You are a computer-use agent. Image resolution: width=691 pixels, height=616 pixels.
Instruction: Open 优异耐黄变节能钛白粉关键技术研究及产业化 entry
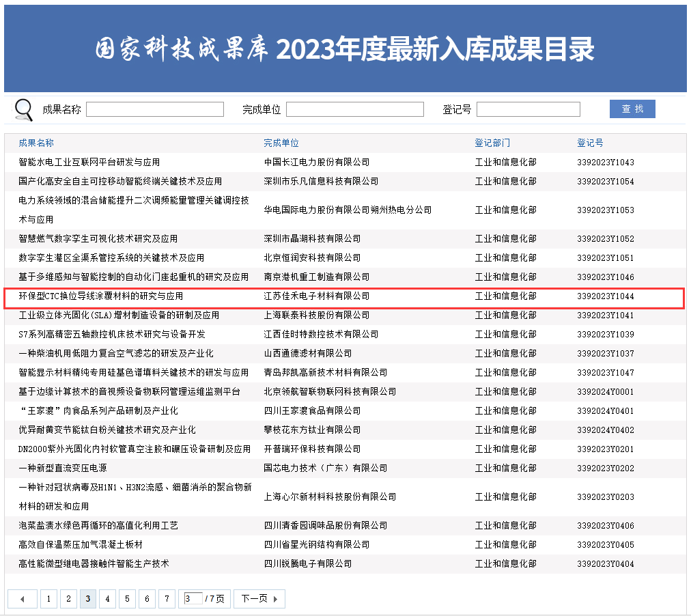click(107, 430)
